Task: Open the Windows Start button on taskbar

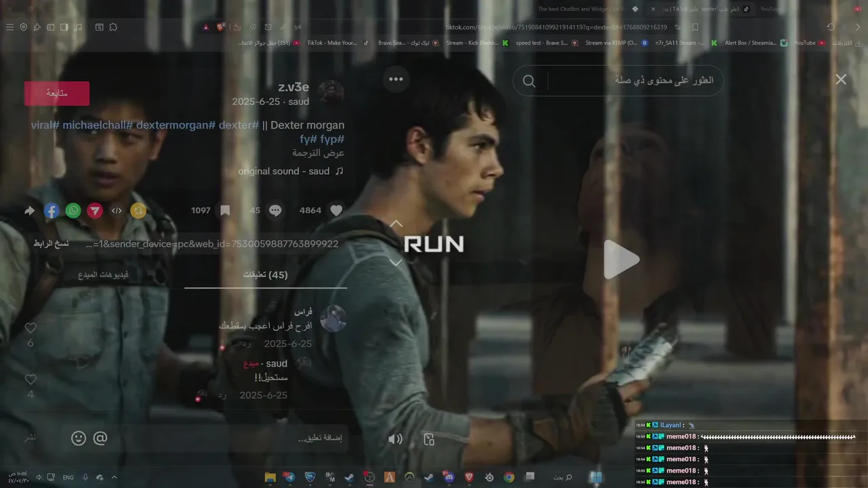Action: coord(596,477)
